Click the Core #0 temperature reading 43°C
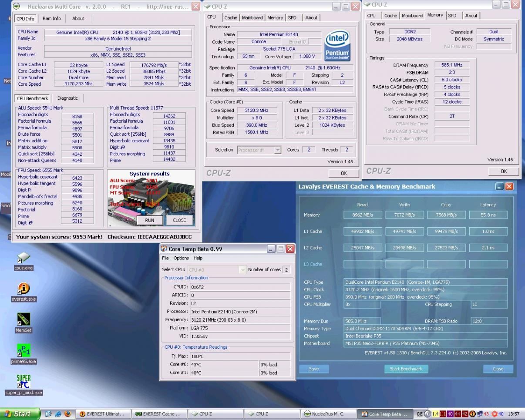The width and height of the screenshot is (525, 420). [x=224, y=365]
